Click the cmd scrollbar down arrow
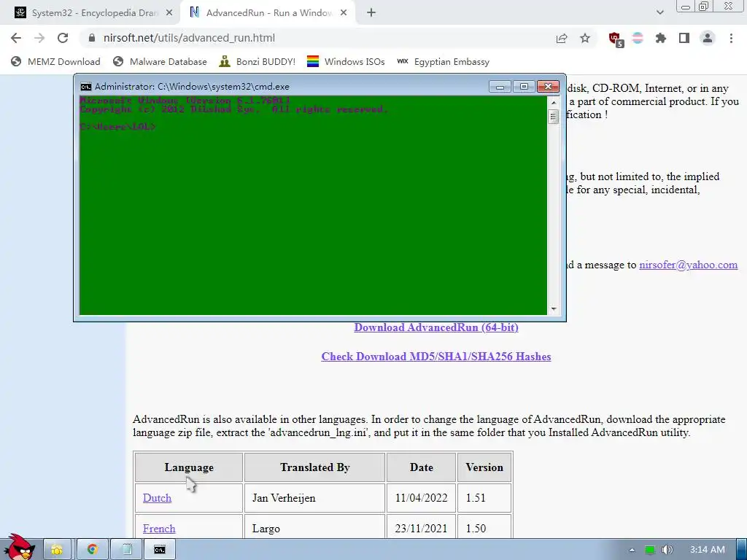Viewport: 747px width, 560px height. click(553, 309)
